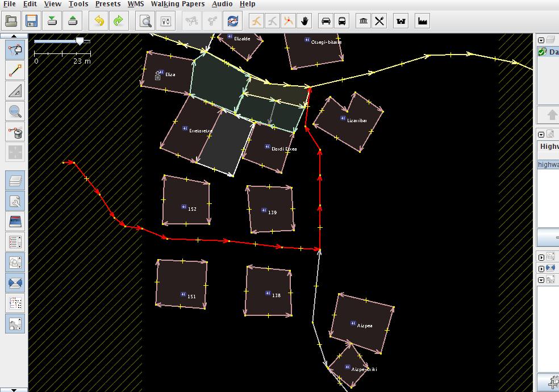This screenshot has height=392, width=559.
Task: Open the Walking Papers menu
Action: [x=177, y=4]
